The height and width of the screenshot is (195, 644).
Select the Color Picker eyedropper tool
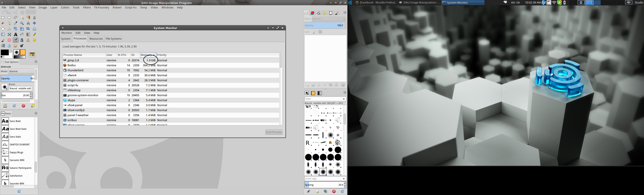[15, 23]
